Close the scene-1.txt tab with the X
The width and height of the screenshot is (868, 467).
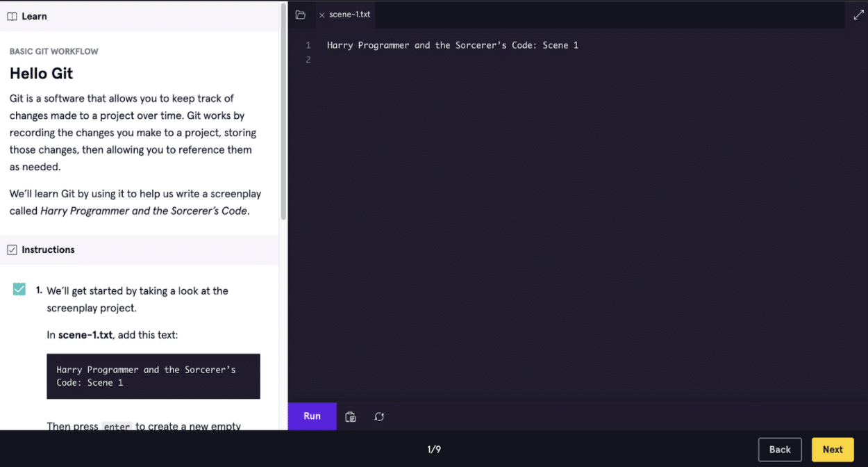pyautogui.click(x=322, y=14)
